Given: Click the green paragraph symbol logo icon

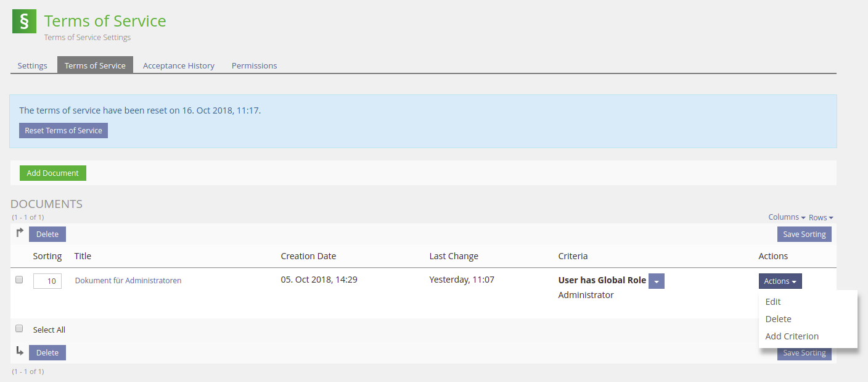Looking at the screenshot, I should (25, 22).
